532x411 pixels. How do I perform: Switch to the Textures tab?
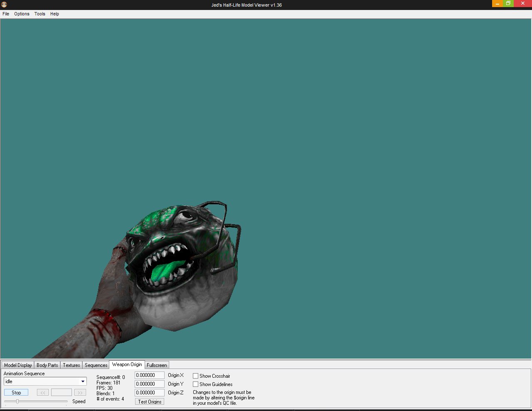(71, 365)
